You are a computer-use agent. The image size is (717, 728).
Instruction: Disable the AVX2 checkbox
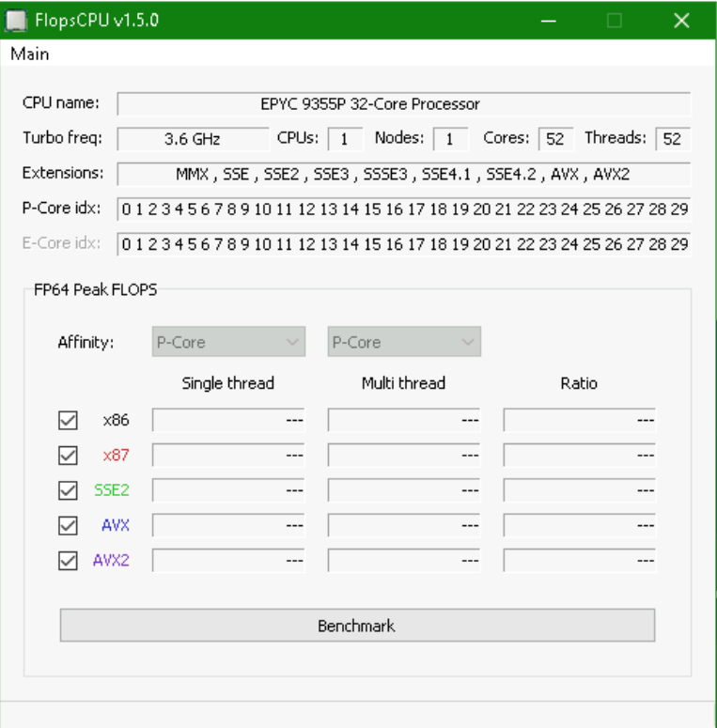(68, 561)
